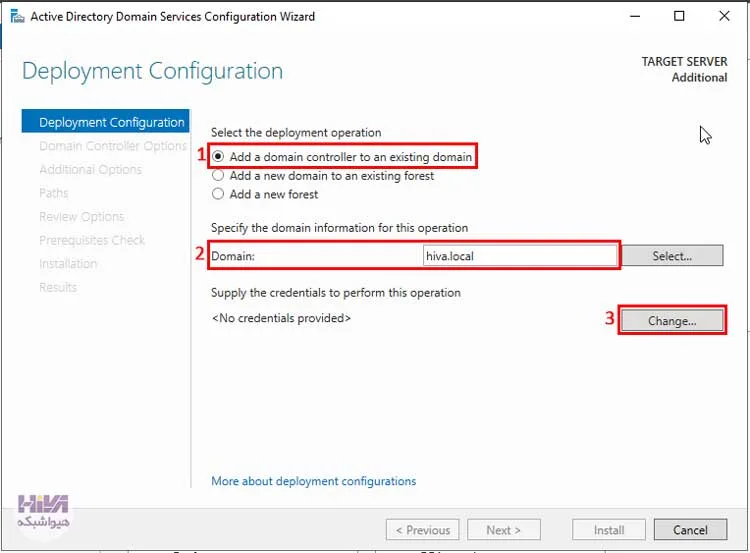Go to Review Options step
The width and height of the screenshot is (750, 553).
[81, 217]
